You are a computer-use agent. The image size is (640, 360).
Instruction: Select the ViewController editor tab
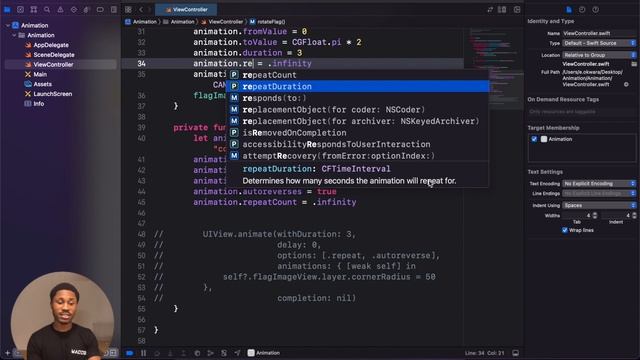(x=187, y=9)
